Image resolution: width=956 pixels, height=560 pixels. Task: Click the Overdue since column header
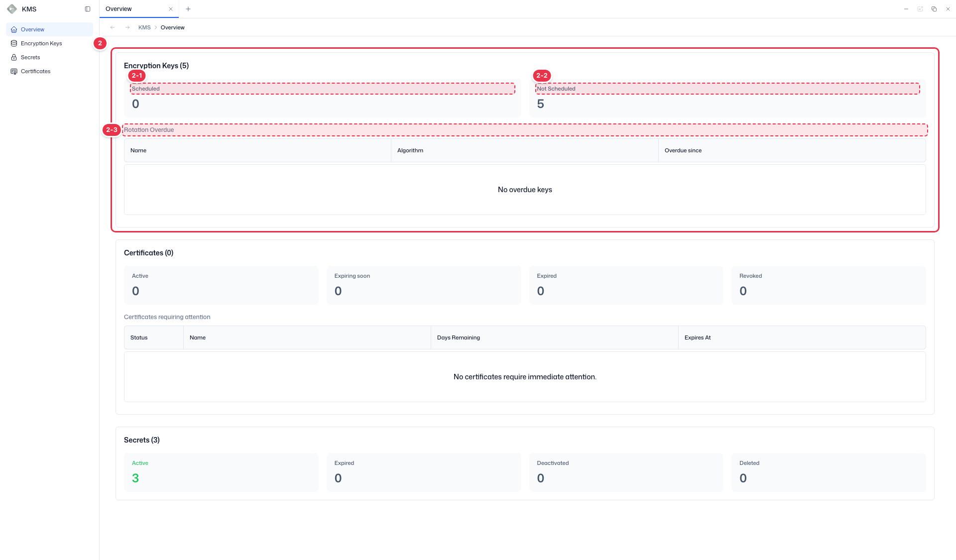792,150
